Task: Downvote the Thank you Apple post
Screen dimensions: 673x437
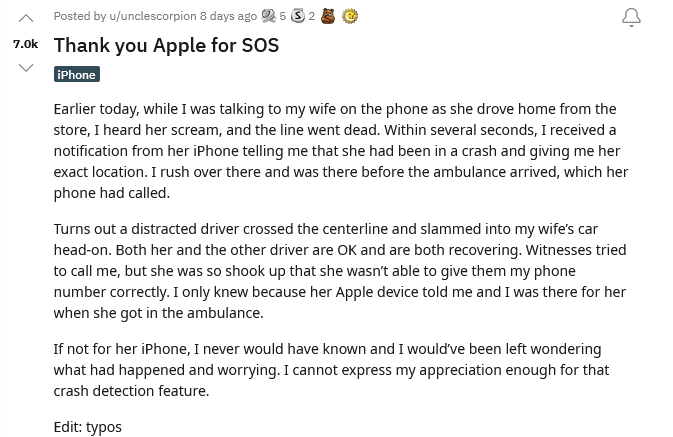Action: 26,68
